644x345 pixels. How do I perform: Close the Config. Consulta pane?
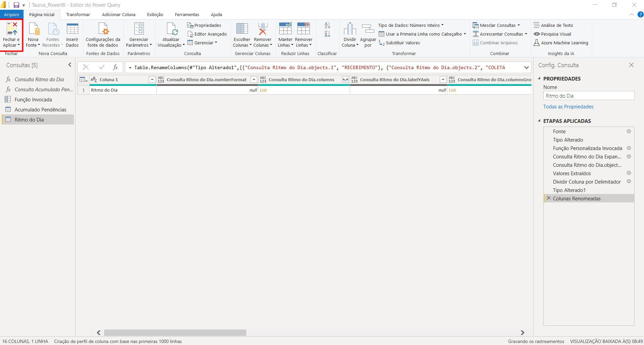631,65
